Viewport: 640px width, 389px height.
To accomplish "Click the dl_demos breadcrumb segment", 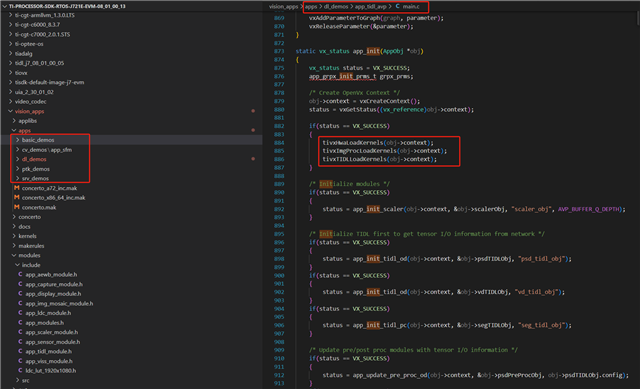I will coord(336,6).
